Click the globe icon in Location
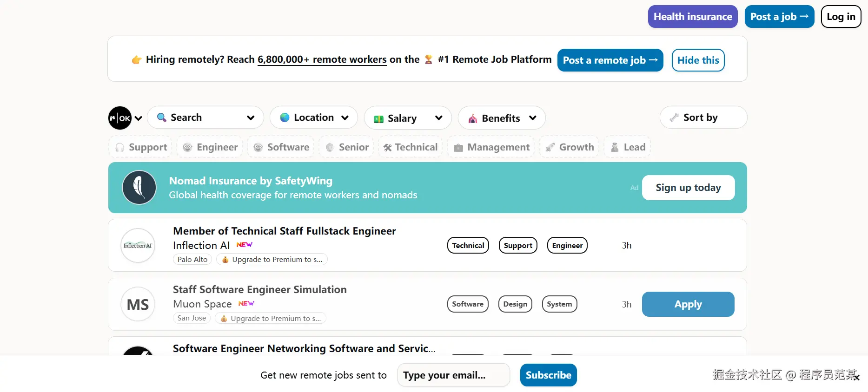Image resolution: width=868 pixels, height=392 pixels. [285, 118]
